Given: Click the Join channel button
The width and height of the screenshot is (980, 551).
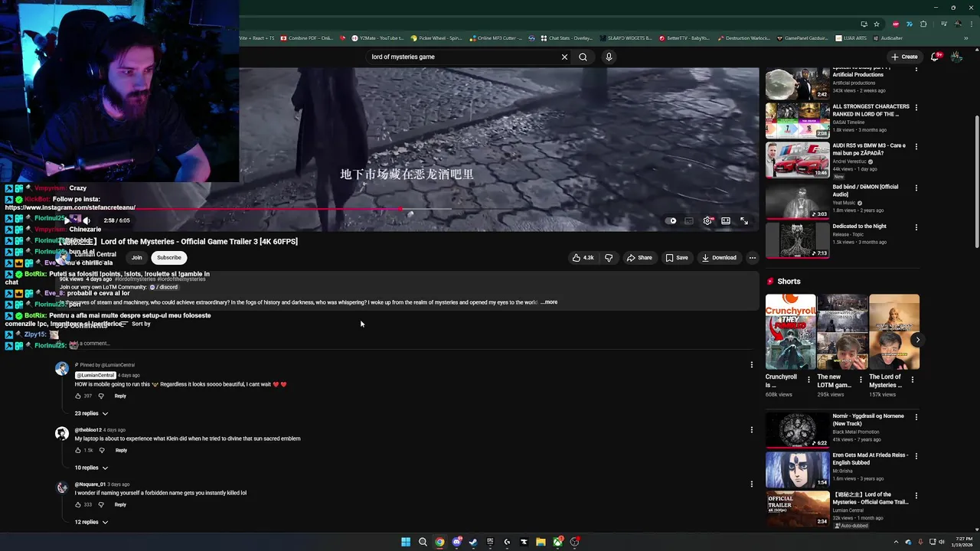Looking at the screenshot, I should tap(136, 258).
